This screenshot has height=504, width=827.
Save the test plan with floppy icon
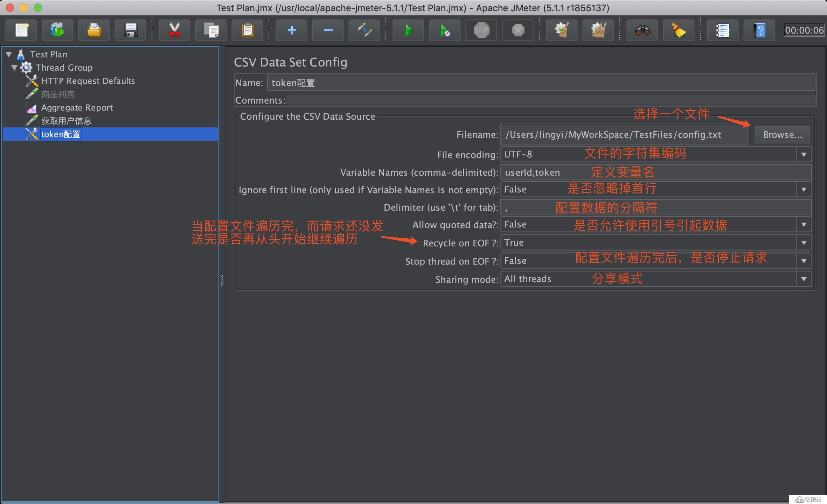click(131, 30)
